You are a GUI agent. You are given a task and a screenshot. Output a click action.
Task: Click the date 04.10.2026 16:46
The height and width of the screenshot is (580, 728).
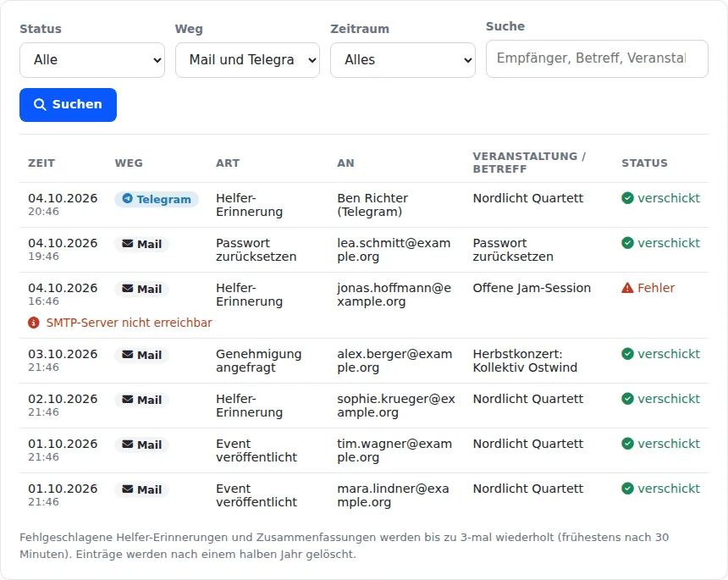(63, 295)
